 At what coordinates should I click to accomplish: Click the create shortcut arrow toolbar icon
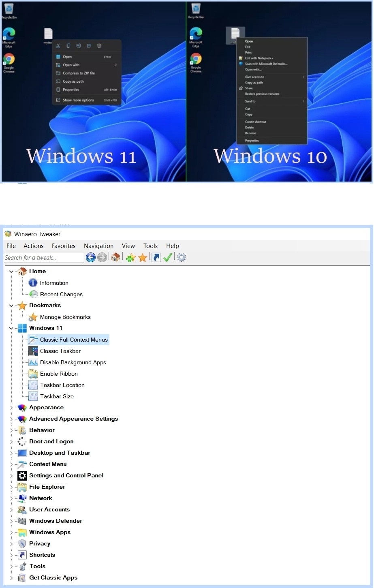pyautogui.click(x=156, y=257)
